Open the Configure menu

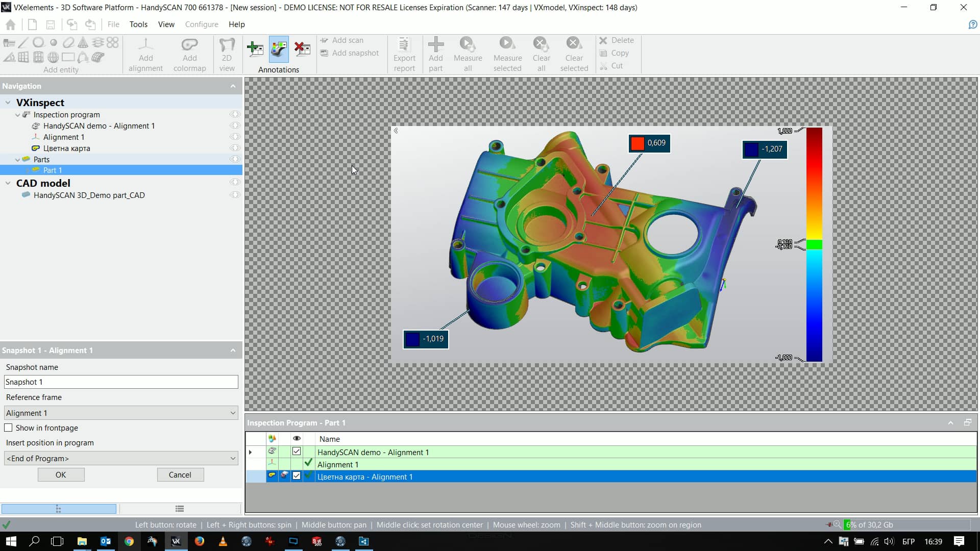coord(202,24)
